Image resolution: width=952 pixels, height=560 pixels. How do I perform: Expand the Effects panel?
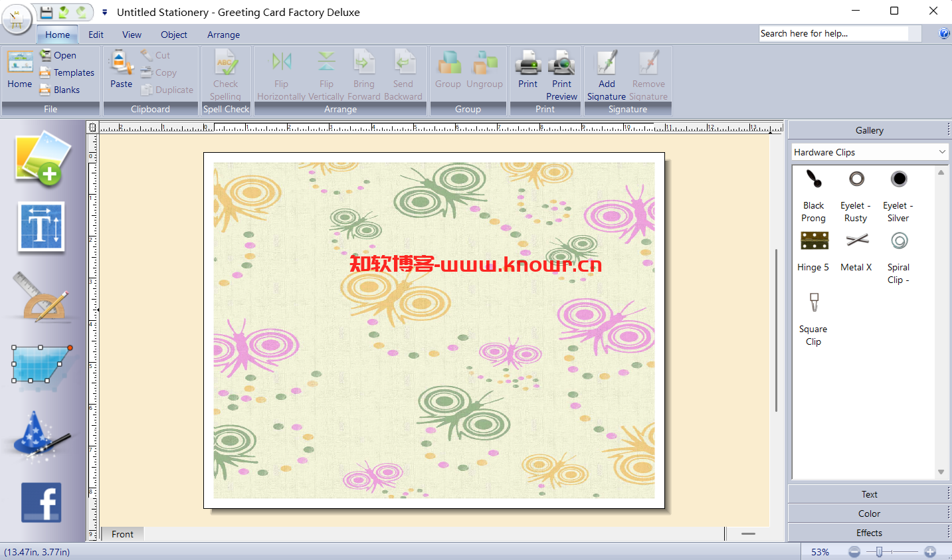coord(870,533)
